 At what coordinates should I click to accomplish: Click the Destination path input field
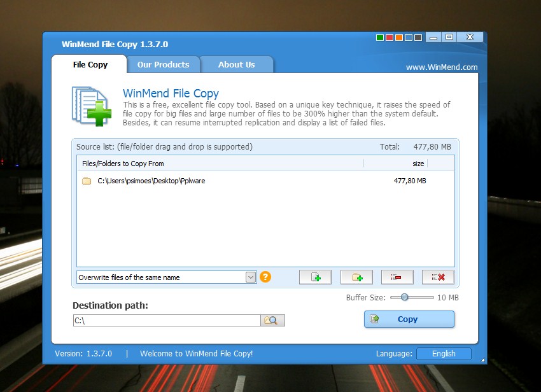click(x=167, y=320)
